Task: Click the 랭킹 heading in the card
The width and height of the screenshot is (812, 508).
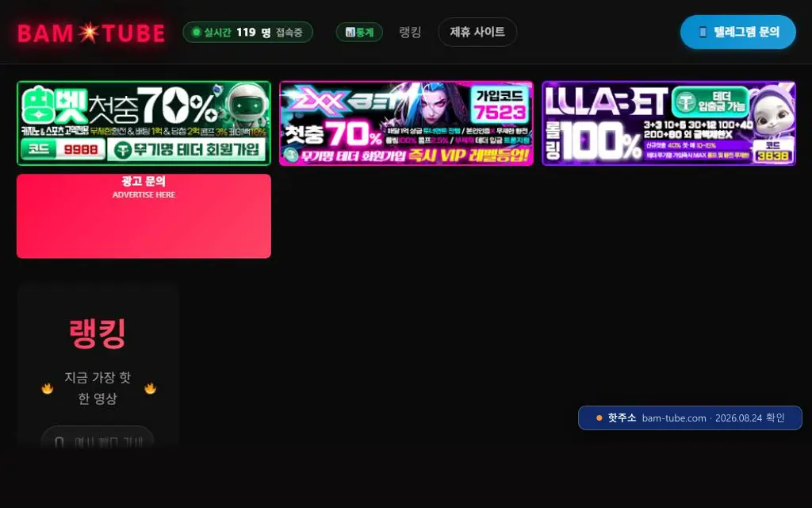Action: click(98, 334)
